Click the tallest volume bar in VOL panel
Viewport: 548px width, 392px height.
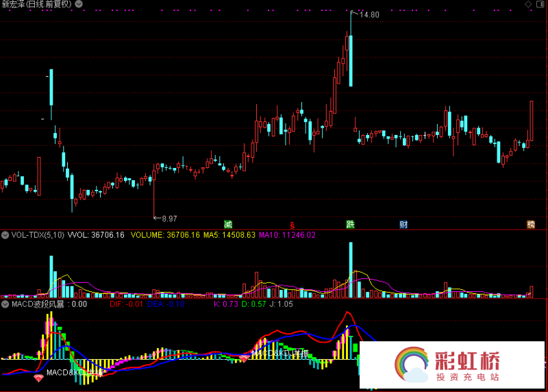coord(351,269)
